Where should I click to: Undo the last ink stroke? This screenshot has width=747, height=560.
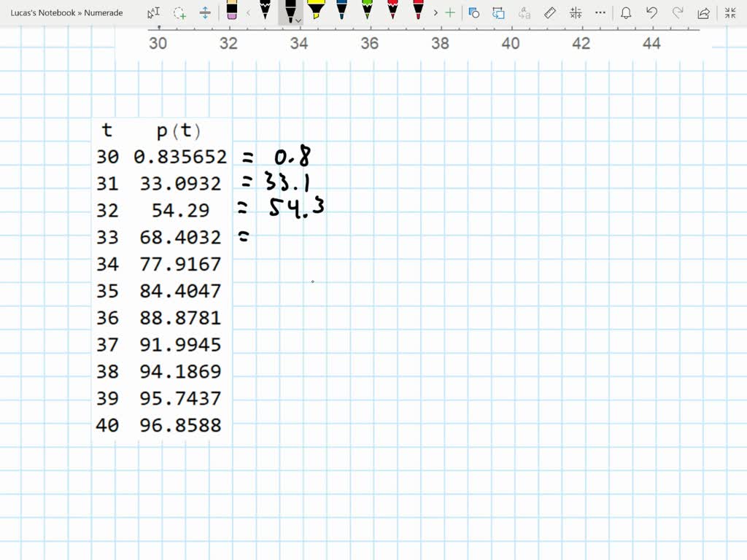coord(652,12)
